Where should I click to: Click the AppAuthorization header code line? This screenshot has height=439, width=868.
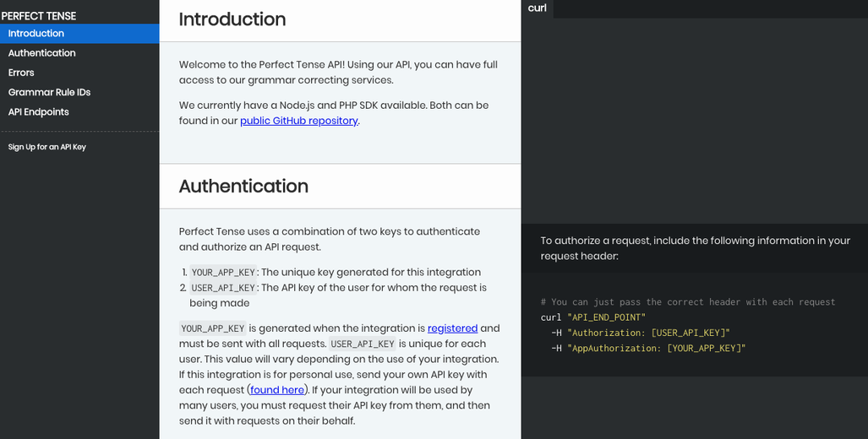(x=648, y=349)
